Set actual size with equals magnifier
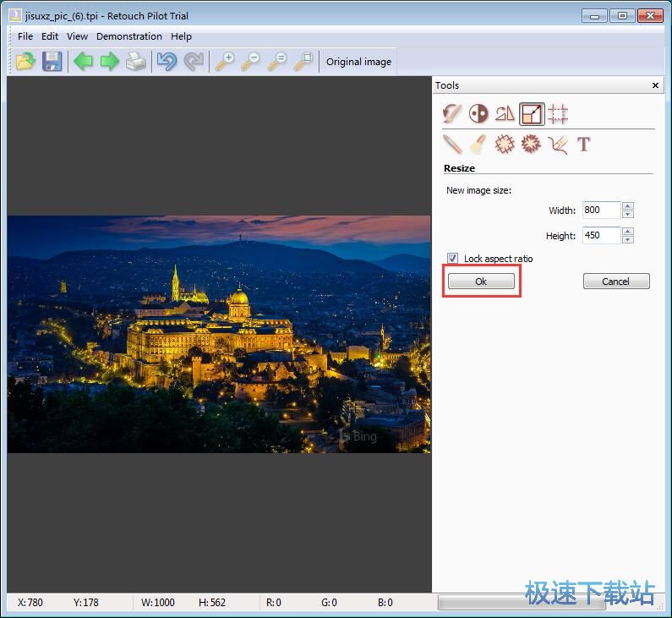The image size is (672, 618). click(x=277, y=62)
